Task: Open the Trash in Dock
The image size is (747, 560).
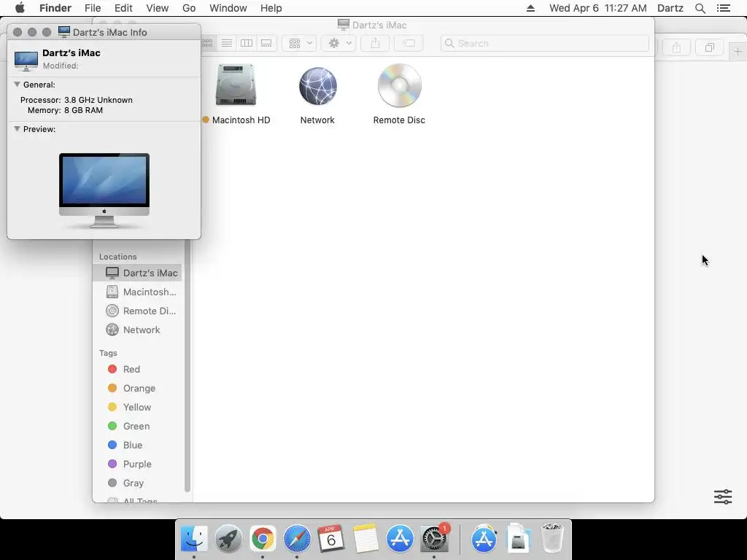Action: click(x=553, y=539)
